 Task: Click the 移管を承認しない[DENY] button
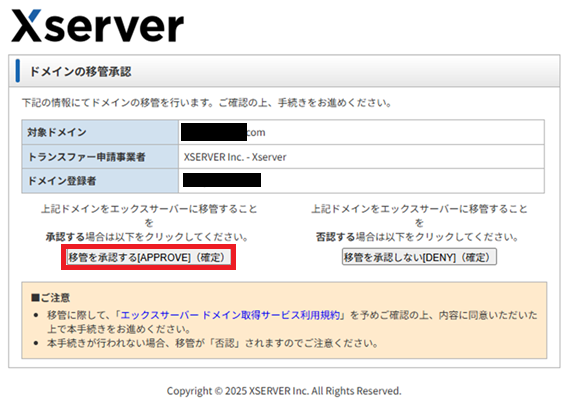(419, 257)
